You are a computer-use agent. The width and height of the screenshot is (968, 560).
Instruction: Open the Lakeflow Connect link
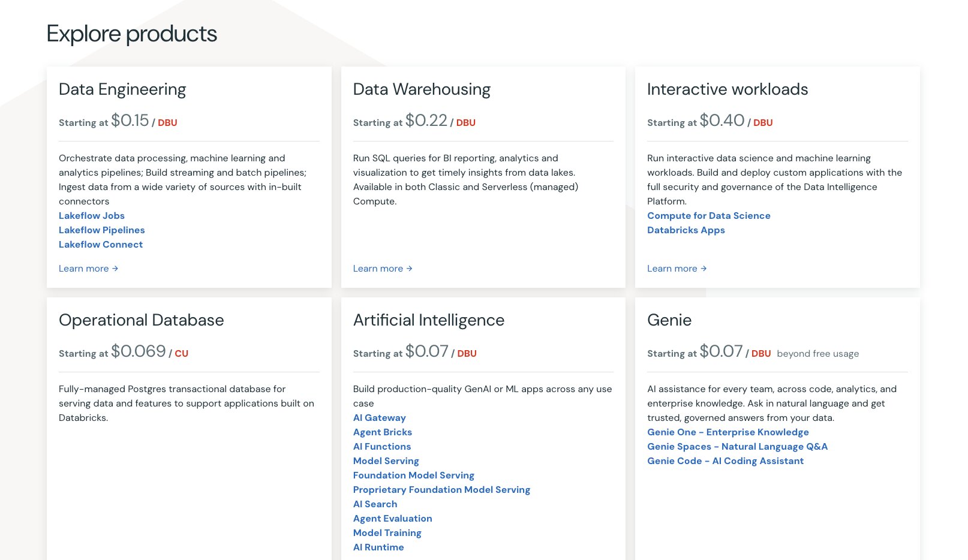click(101, 245)
